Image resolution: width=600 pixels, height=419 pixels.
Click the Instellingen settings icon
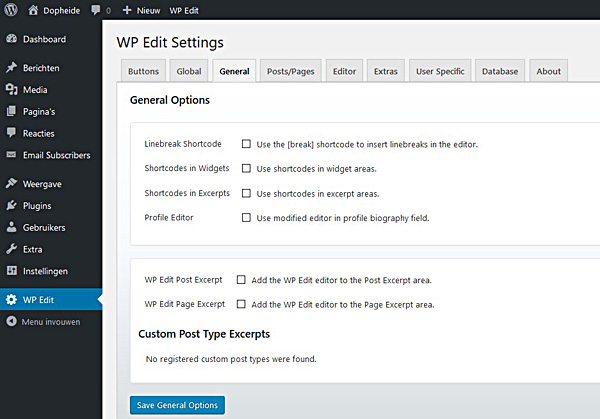(x=11, y=271)
